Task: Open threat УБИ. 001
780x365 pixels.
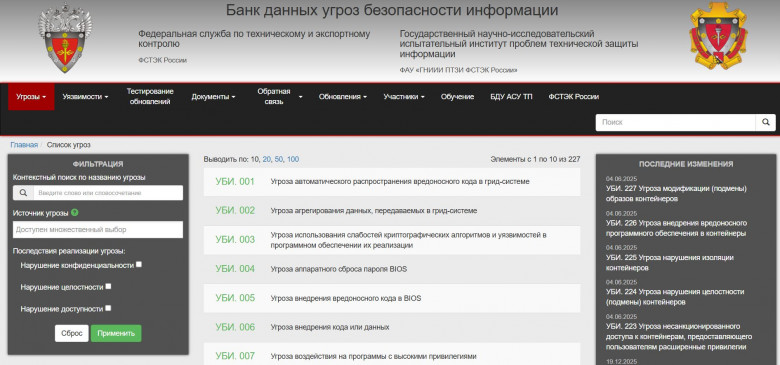Action: point(391,182)
